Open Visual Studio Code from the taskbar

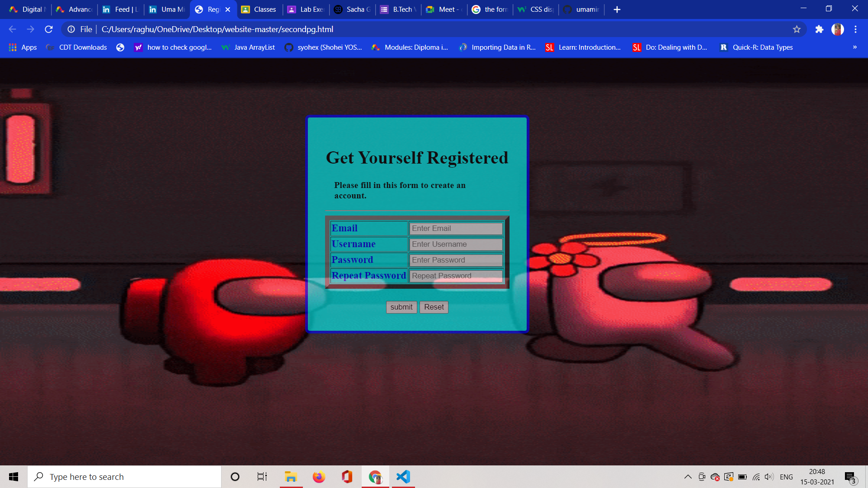[x=403, y=476]
